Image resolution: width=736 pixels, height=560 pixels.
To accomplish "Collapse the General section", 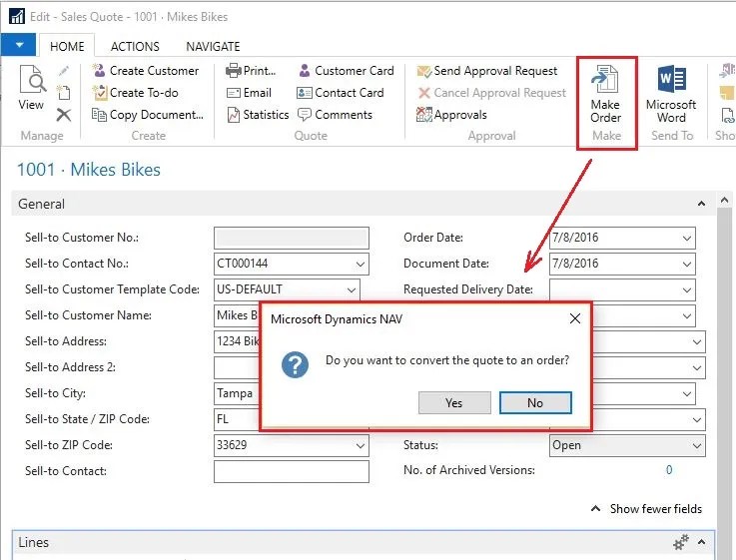I will point(701,204).
